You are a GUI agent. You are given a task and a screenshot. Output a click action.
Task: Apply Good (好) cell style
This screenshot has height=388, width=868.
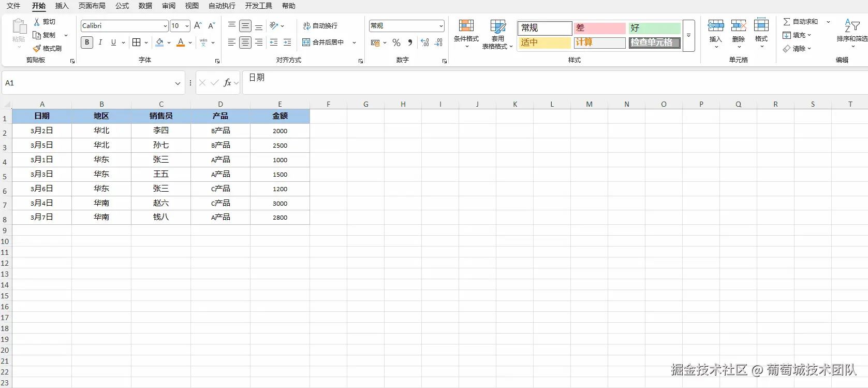coord(655,28)
